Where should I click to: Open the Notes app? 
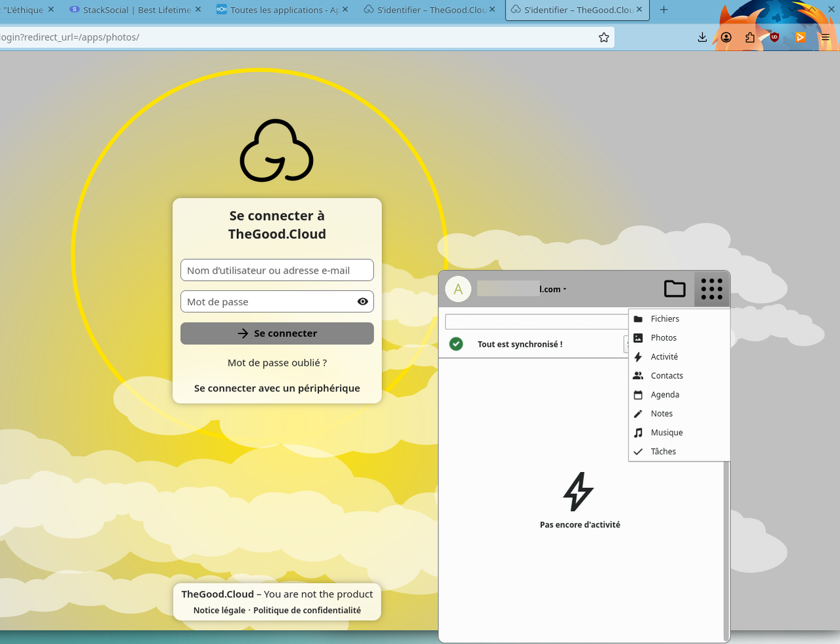661,414
